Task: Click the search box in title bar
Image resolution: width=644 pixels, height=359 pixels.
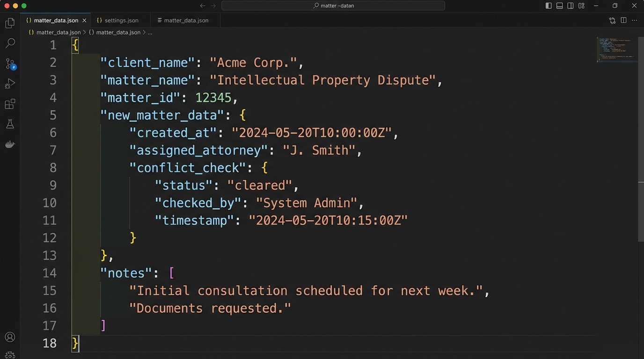Action: pyautogui.click(x=333, y=5)
